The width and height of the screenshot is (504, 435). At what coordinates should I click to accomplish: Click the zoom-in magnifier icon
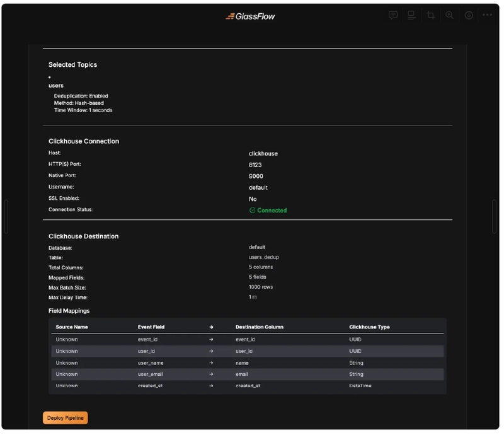449,15
